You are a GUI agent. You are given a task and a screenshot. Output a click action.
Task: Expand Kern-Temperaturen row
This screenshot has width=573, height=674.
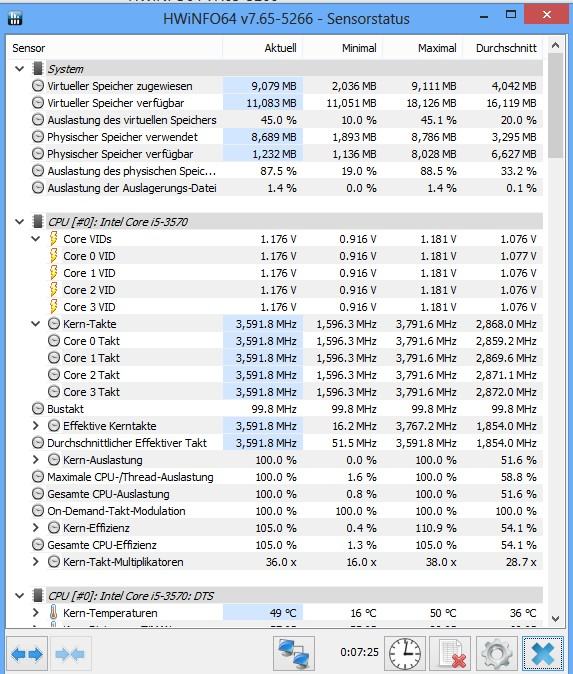[x=36, y=613]
